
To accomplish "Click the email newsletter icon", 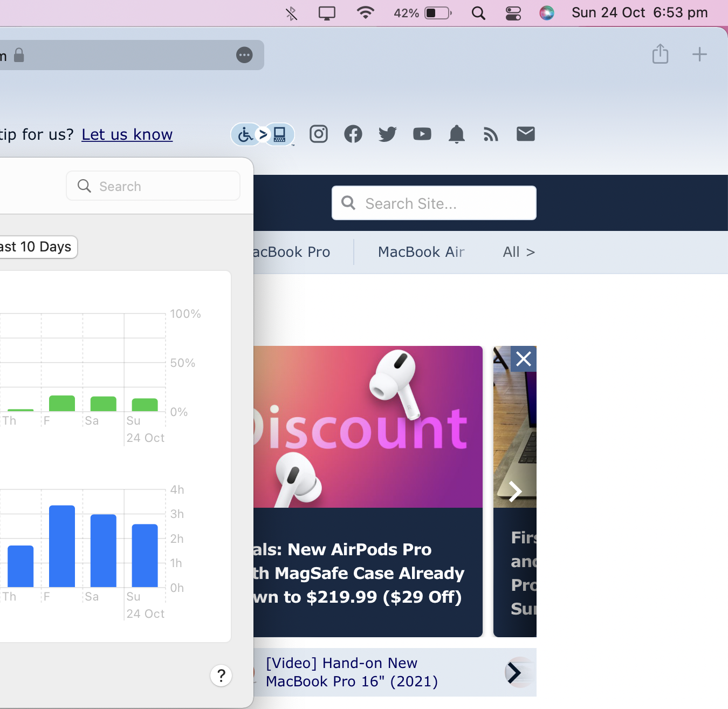I will click(x=526, y=134).
